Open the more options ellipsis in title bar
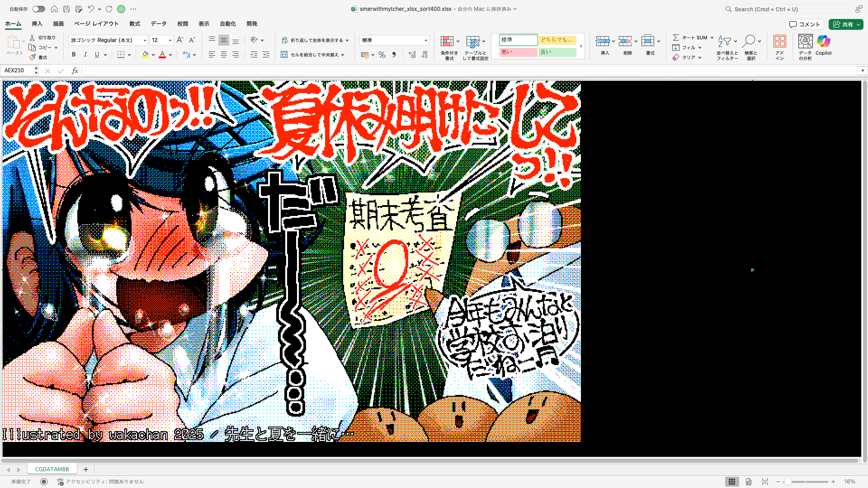The width and height of the screenshot is (868, 488). point(133,9)
